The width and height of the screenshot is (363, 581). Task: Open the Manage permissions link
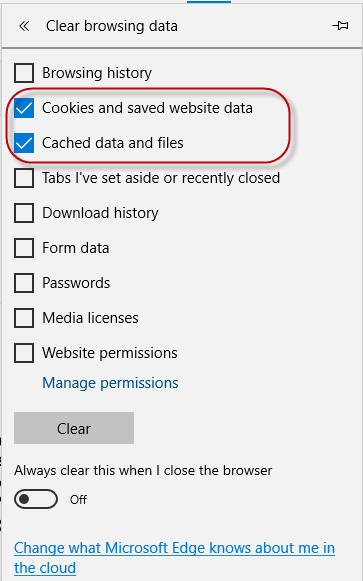click(x=110, y=383)
